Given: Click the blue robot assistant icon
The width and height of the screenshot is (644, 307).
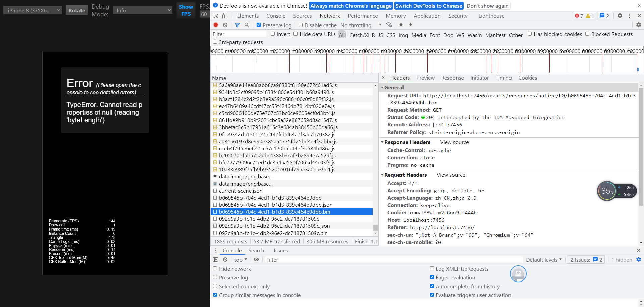Looking at the screenshot, I should click(518, 274).
